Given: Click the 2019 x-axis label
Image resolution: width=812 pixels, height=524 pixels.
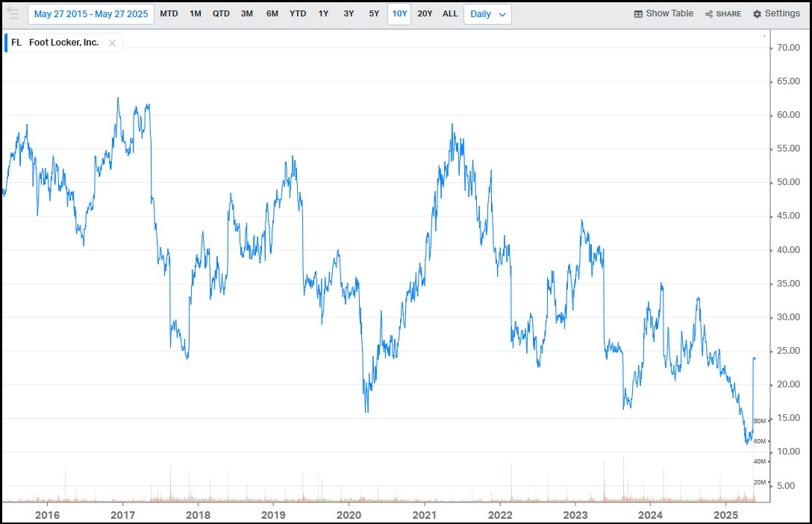Looking at the screenshot, I should [273, 515].
